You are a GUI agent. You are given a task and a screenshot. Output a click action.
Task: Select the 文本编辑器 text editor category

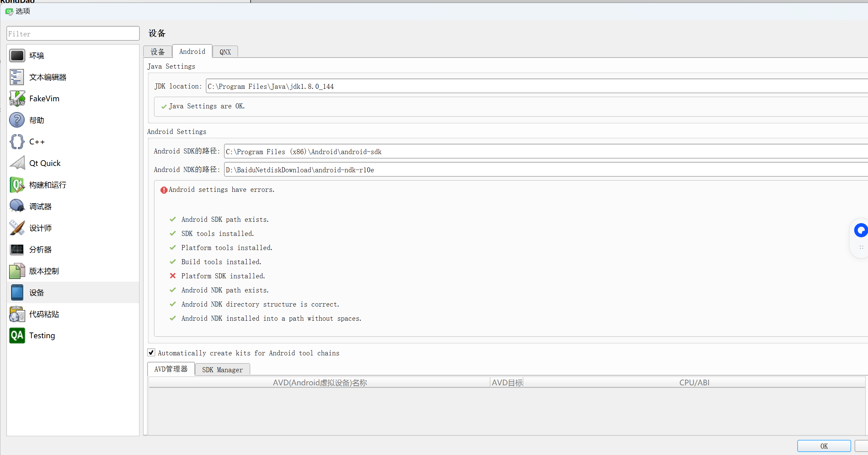(47, 77)
